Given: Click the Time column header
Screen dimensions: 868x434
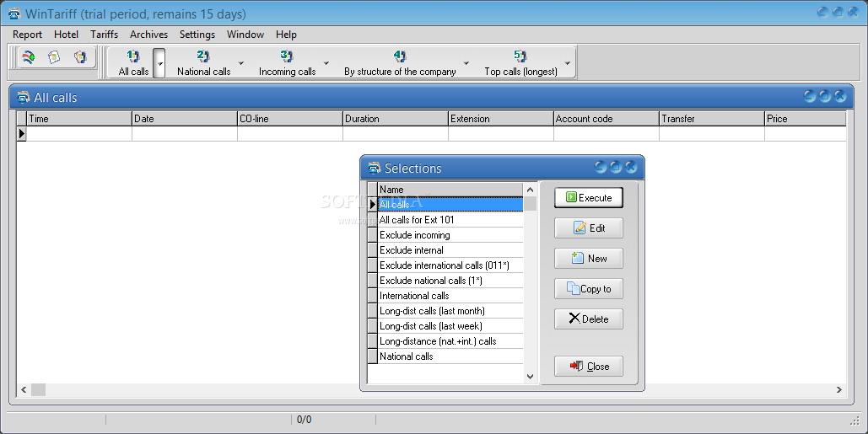Looking at the screenshot, I should [79, 119].
